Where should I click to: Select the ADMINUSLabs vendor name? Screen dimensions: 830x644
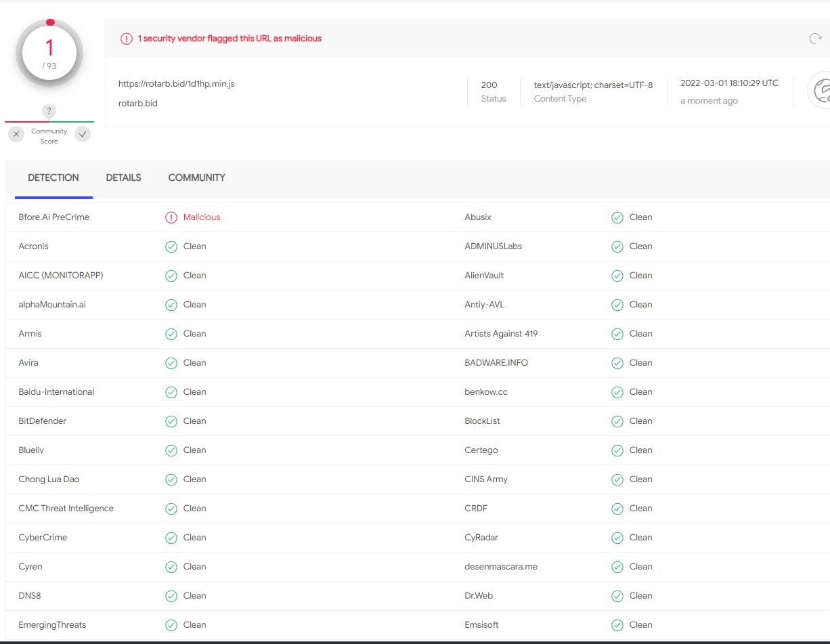[x=494, y=246]
